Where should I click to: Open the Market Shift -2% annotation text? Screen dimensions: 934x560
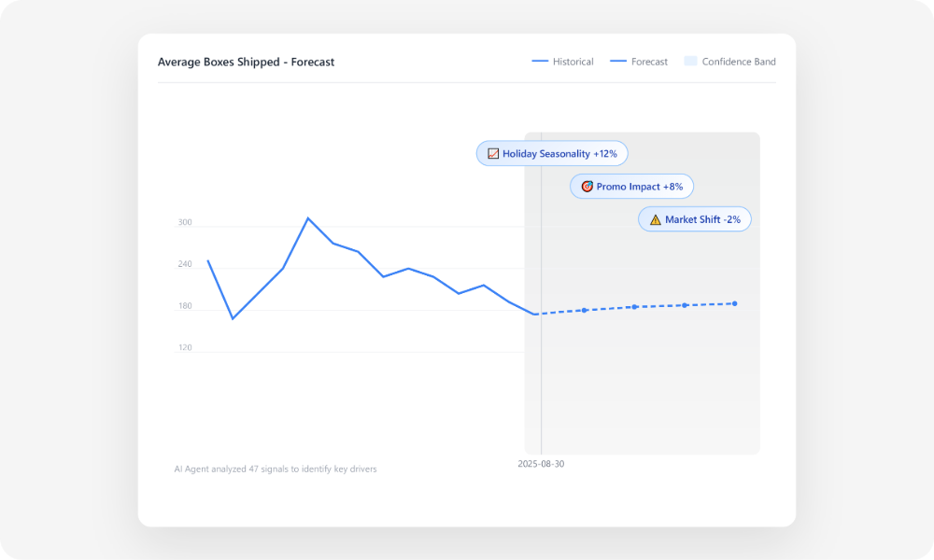702,220
